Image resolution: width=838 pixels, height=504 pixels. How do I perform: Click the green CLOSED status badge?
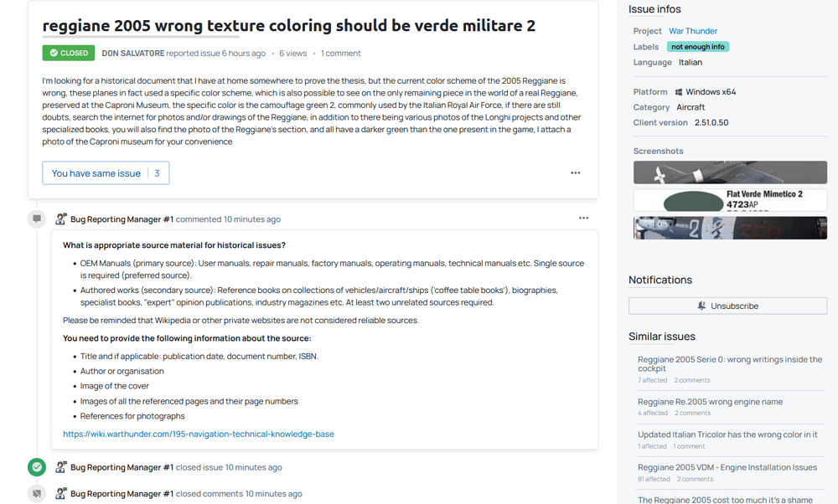click(x=69, y=53)
